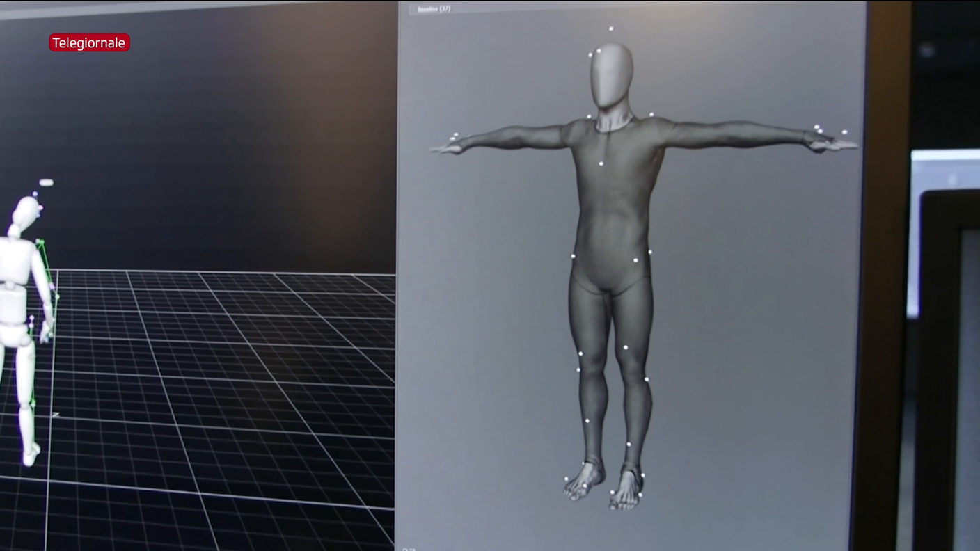Select the Baseline (37) panel label
This screenshot has width=980, height=551.
[x=434, y=9]
